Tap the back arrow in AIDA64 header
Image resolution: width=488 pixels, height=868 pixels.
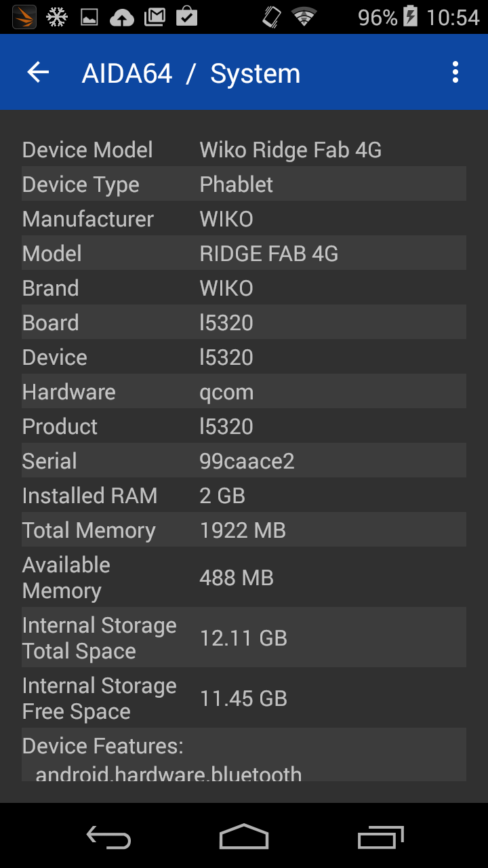point(39,73)
